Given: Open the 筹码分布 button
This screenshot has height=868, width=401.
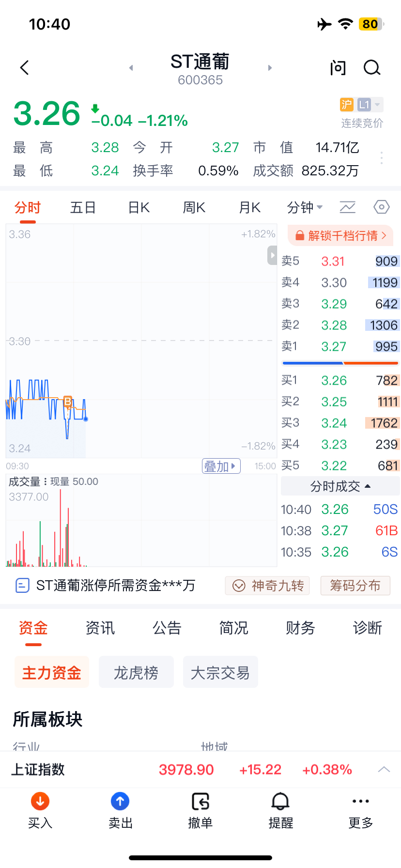Looking at the screenshot, I should 355,586.
